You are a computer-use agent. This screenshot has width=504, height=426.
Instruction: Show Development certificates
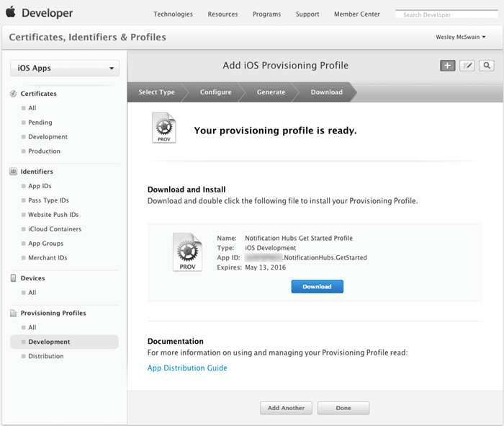click(x=48, y=137)
